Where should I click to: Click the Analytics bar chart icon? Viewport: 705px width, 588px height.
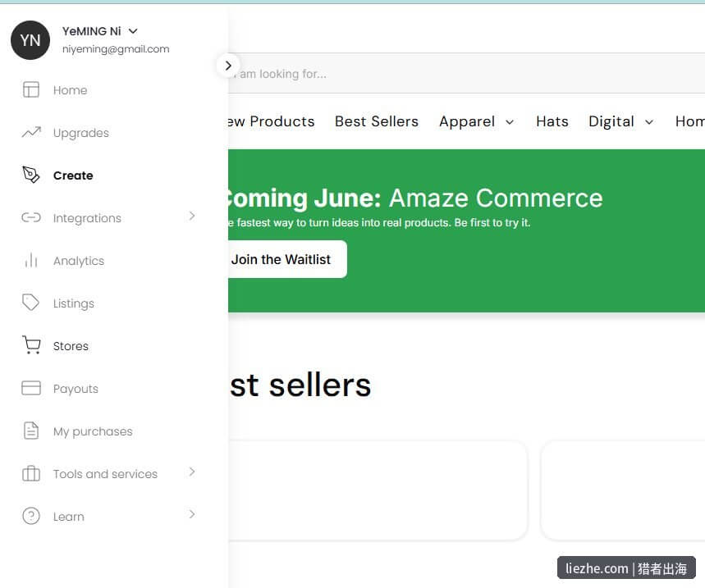point(31,260)
